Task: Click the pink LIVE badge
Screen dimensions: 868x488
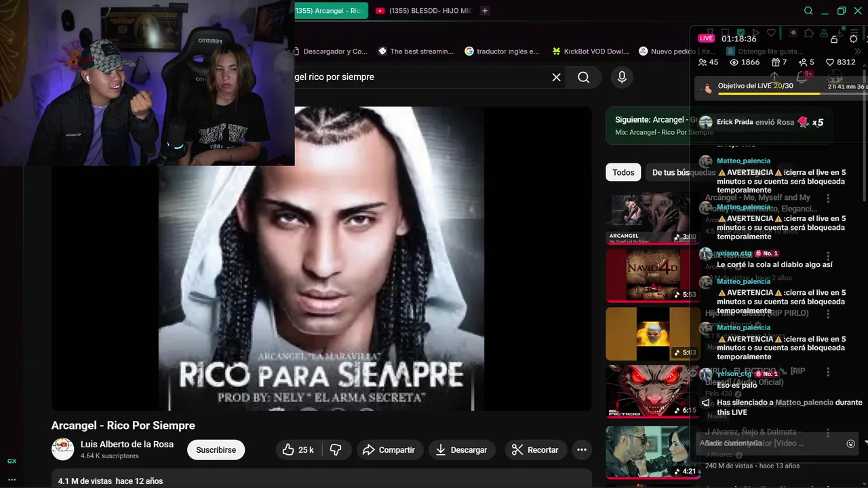Action: tap(706, 39)
